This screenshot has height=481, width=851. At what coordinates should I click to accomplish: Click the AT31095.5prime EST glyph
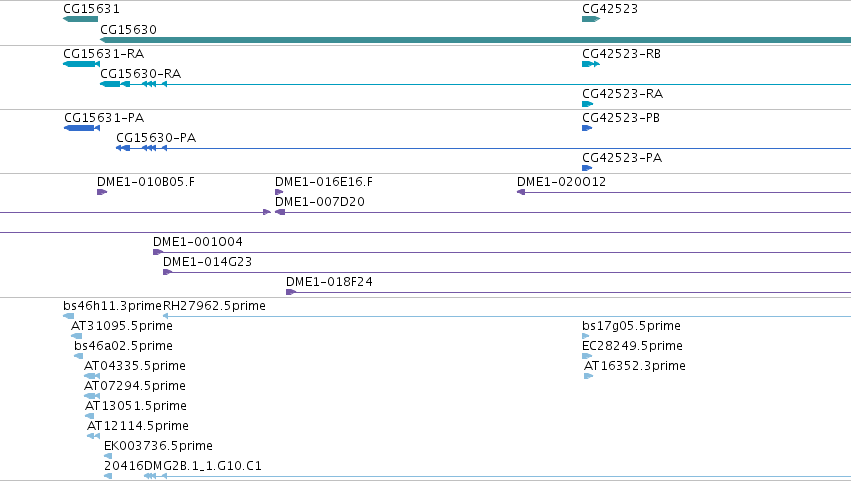[x=77, y=337]
